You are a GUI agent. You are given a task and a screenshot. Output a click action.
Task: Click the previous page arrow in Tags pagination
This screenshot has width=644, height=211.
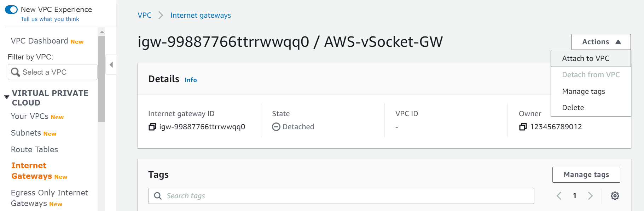click(x=559, y=196)
